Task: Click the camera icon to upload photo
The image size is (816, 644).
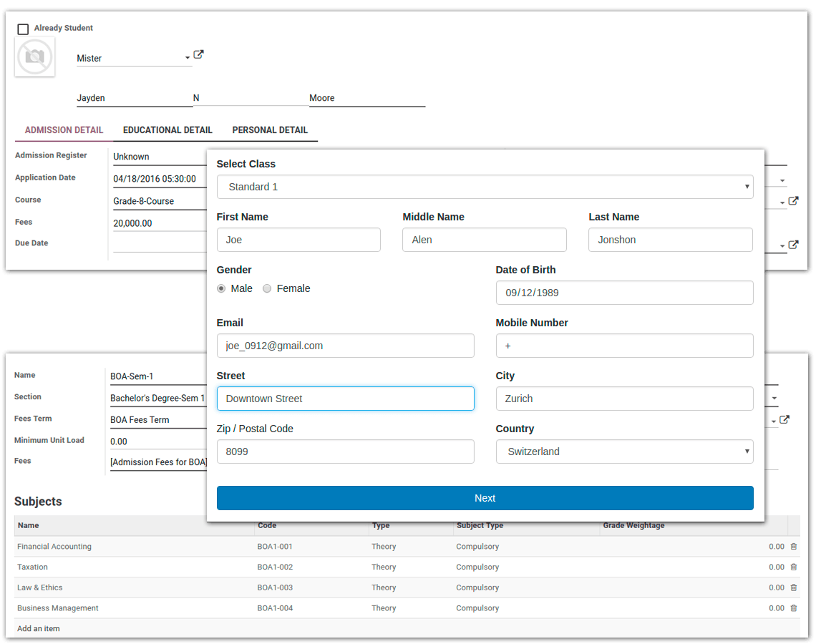Action: pos(34,57)
